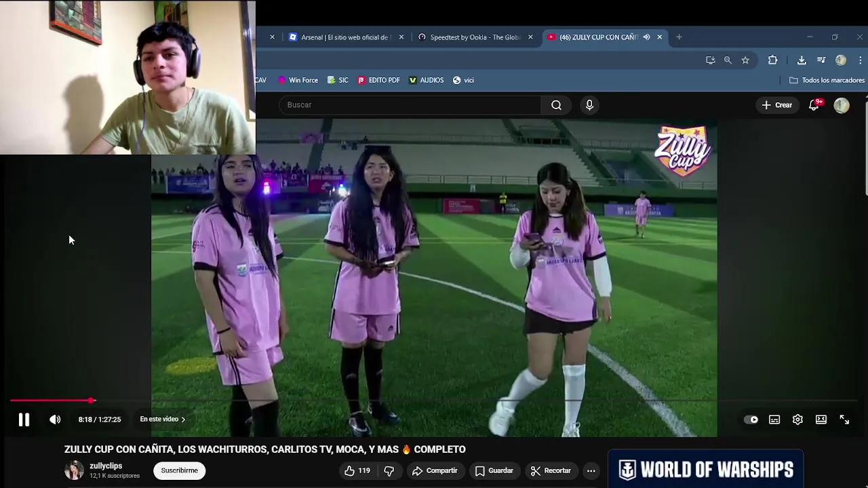Click the Recortar clip button
Viewport: 868px width, 488px height.
(551, 470)
